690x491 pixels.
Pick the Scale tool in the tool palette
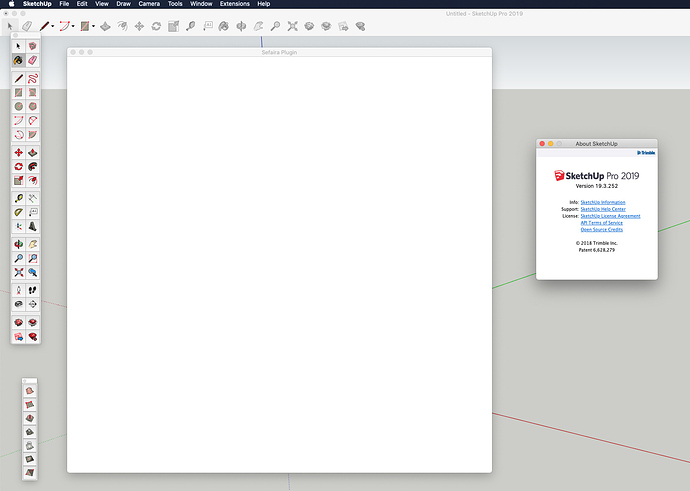pos(18,180)
